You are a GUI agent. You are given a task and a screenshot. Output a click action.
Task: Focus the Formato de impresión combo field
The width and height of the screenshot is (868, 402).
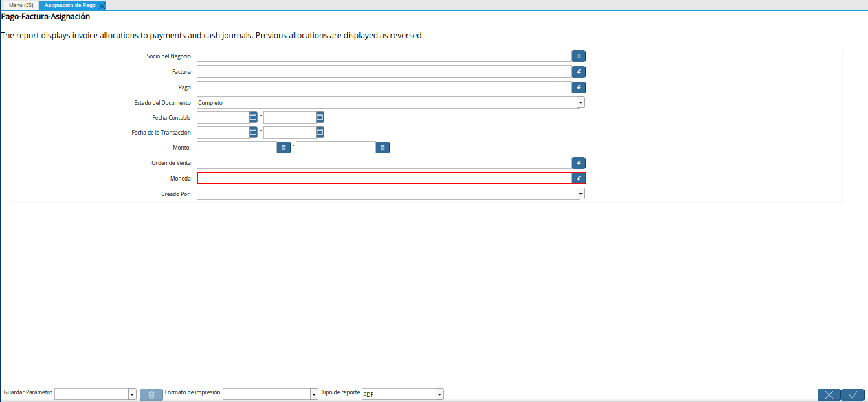pyautogui.click(x=266, y=394)
